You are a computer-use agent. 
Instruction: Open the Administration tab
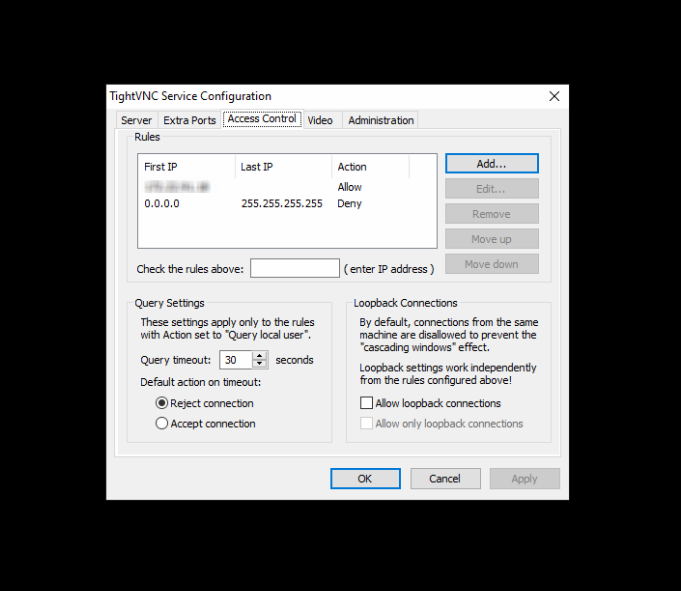(380, 121)
